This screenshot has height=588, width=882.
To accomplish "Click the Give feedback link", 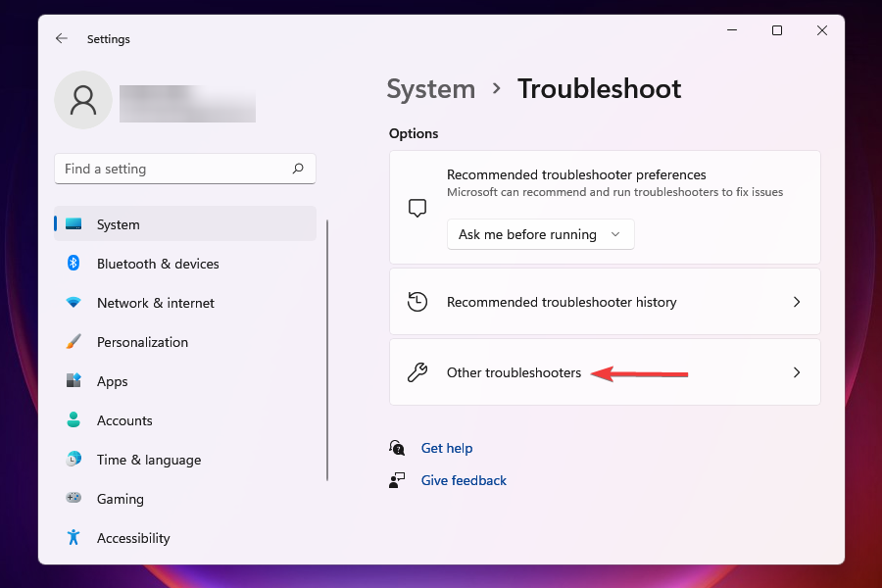I will (x=464, y=480).
